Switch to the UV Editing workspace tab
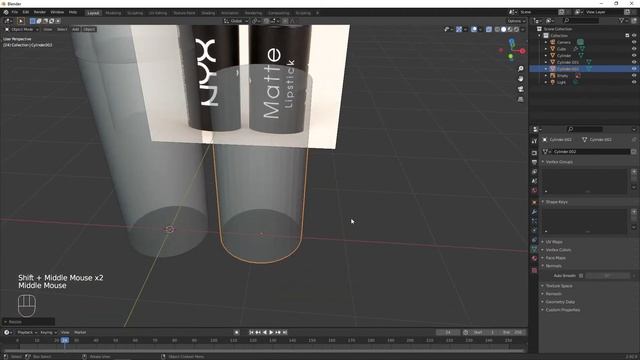Screen dimensions: 640x360 pos(158,13)
